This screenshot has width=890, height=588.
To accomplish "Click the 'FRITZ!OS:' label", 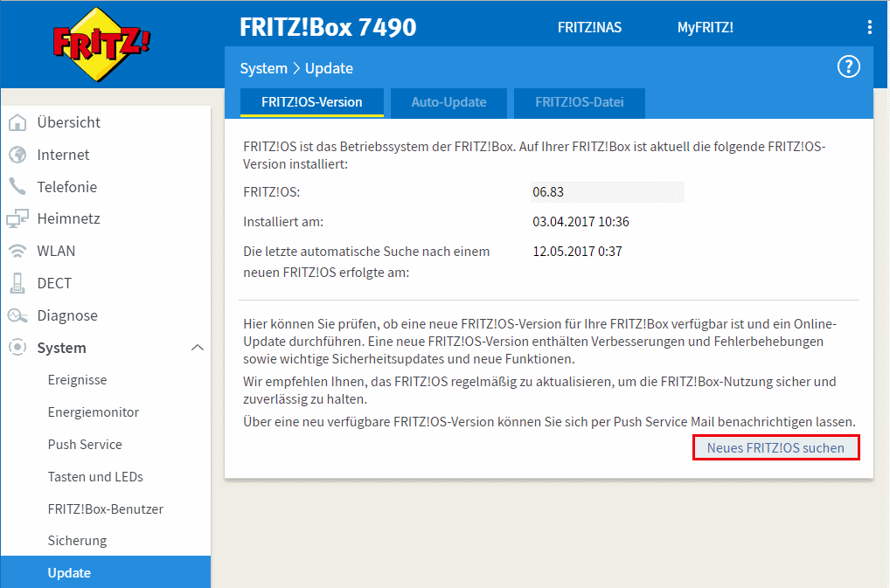I will coord(271,192).
